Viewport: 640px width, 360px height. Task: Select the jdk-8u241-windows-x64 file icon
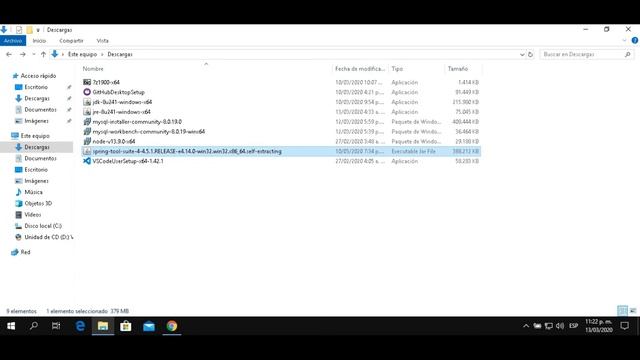coord(87,102)
